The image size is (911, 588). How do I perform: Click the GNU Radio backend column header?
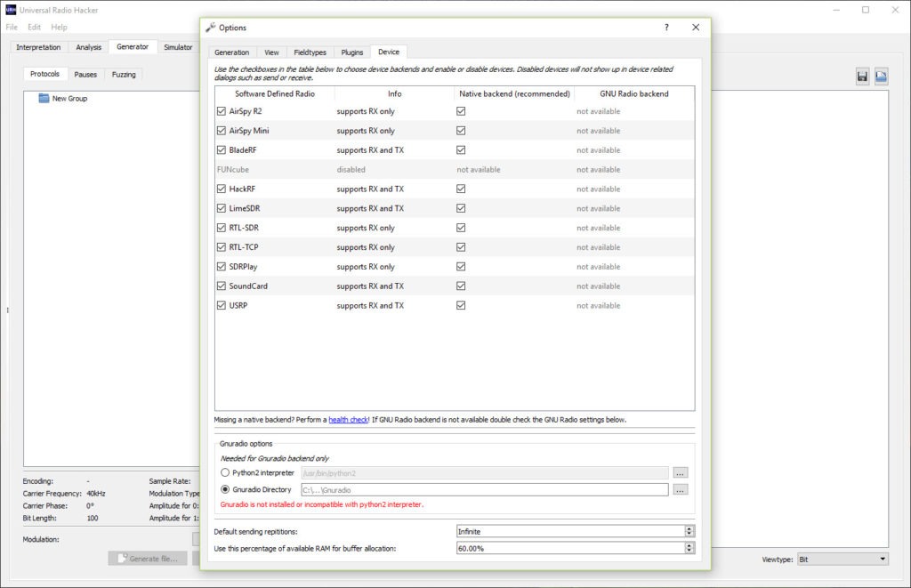click(633, 93)
